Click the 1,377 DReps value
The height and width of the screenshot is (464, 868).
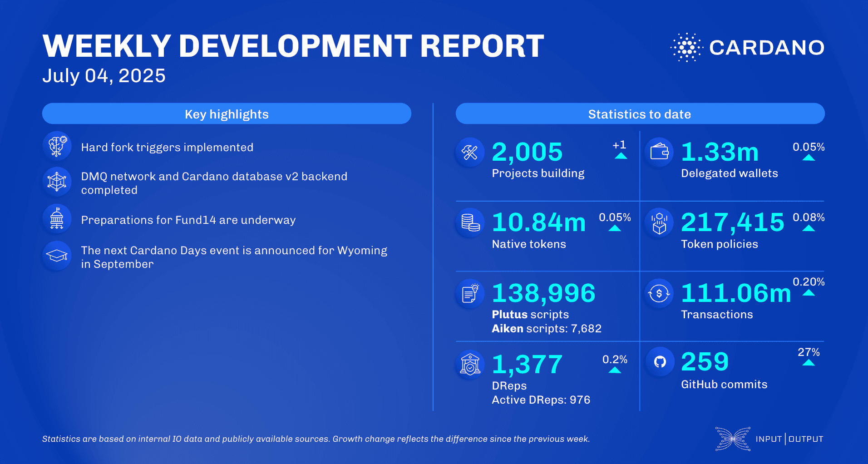[527, 365]
